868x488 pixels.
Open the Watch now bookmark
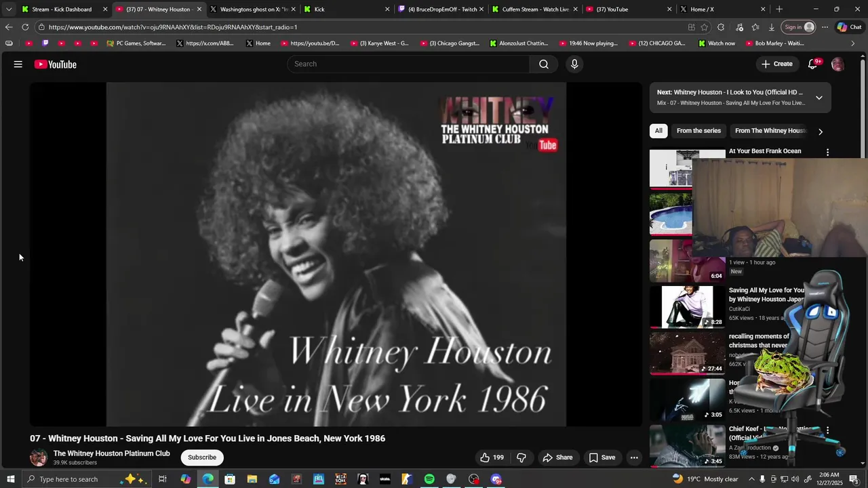(717, 43)
